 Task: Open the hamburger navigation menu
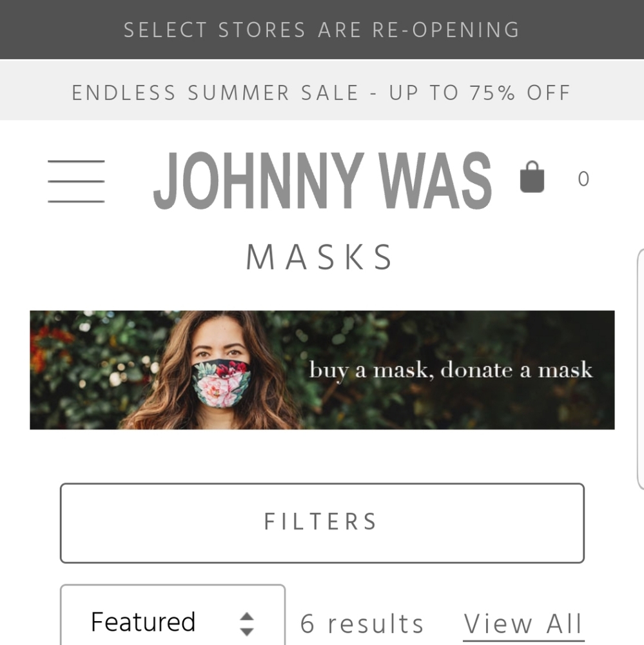pyautogui.click(x=76, y=181)
